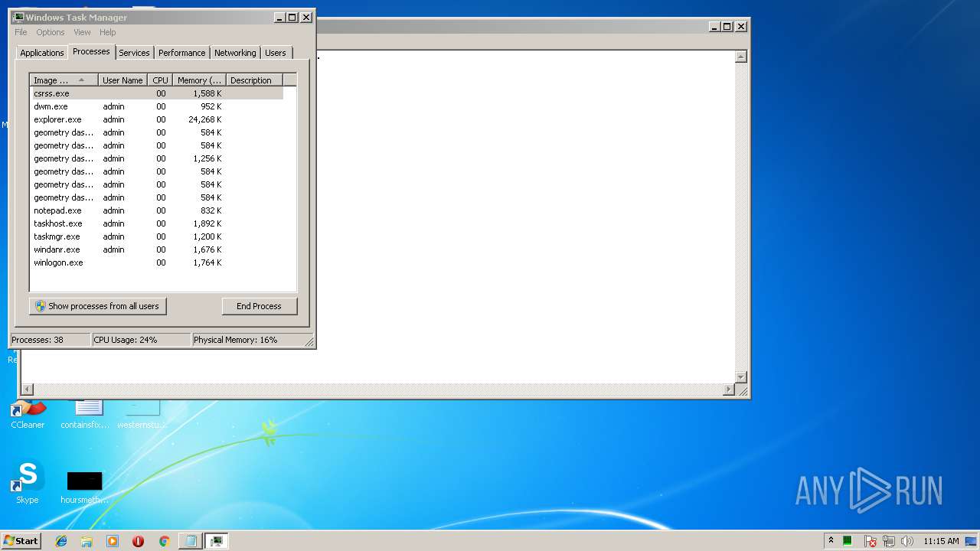Switch to the Applications tab

[41, 53]
